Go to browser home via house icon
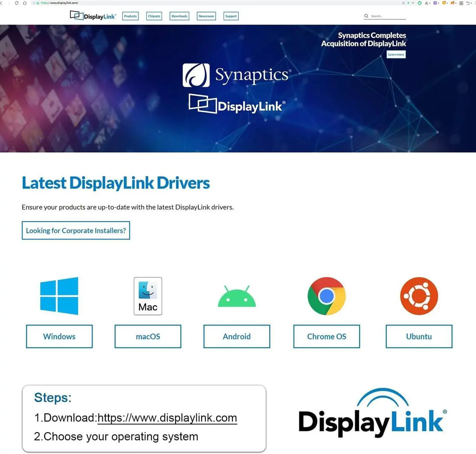Screen dimensions: 476x454 (25, 3)
